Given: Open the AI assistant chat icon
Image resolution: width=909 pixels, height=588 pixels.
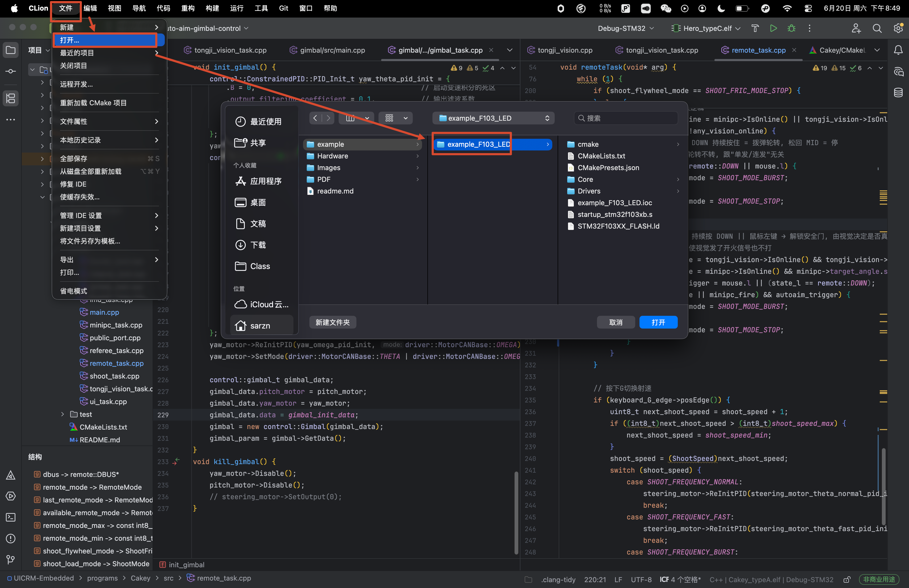Looking at the screenshot, I should (898, 72).
